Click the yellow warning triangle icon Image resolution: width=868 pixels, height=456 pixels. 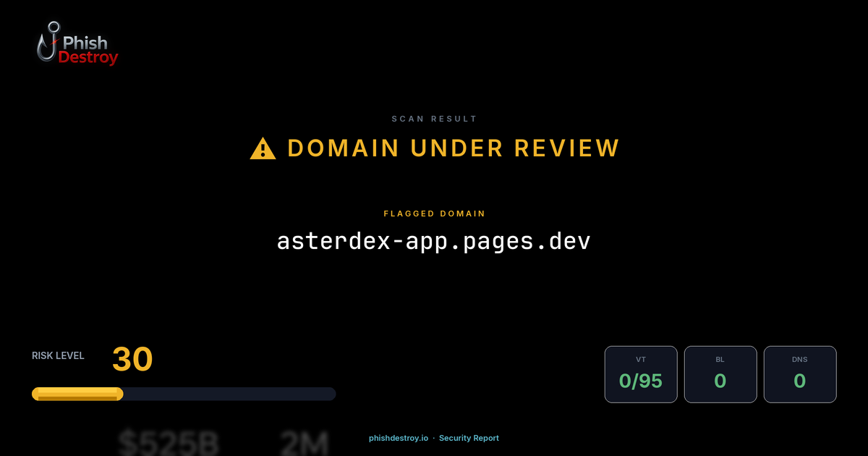click(262, 147)
